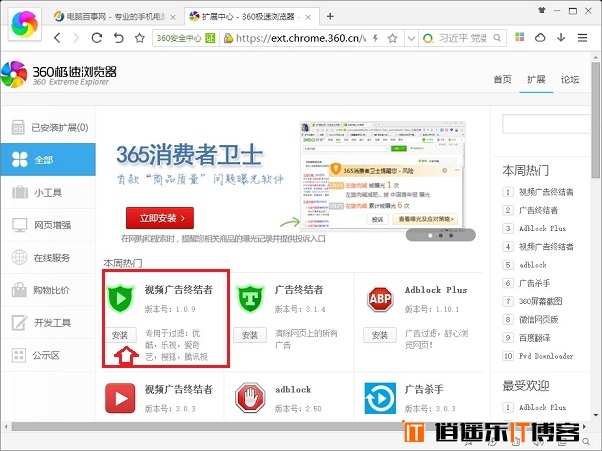Install 视频广告终结者 version 1.0.9
This screenshot has height=451, width=602.
120,335
